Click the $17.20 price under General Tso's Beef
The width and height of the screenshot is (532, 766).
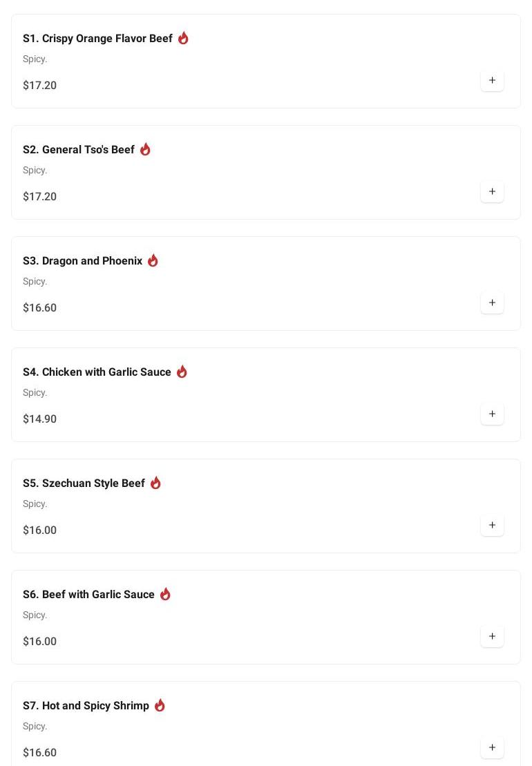point(40,197)
